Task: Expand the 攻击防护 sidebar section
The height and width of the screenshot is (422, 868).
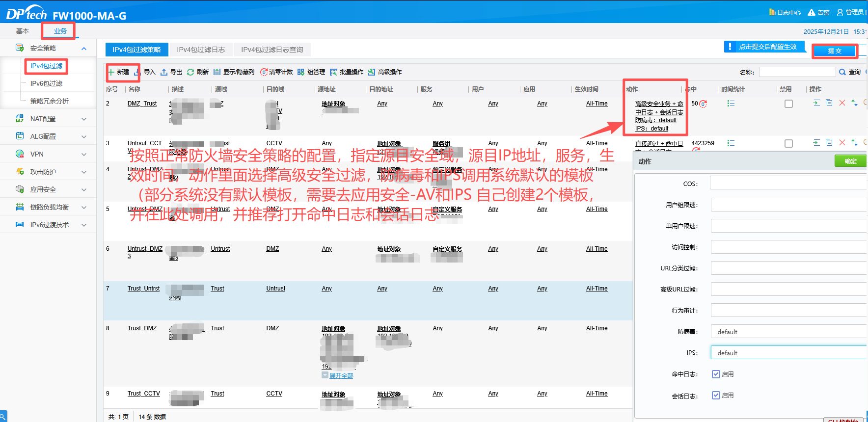Action: (84, 172)
